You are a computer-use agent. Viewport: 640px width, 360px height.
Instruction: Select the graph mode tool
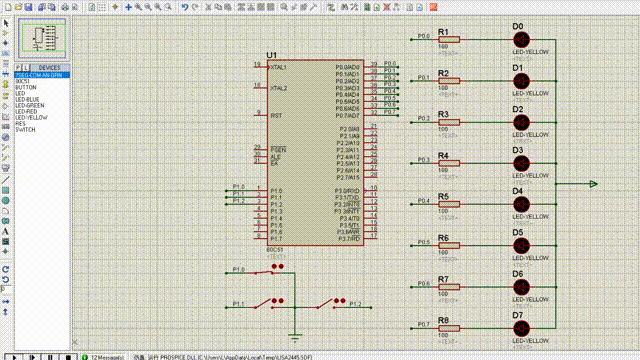[6, 117]
